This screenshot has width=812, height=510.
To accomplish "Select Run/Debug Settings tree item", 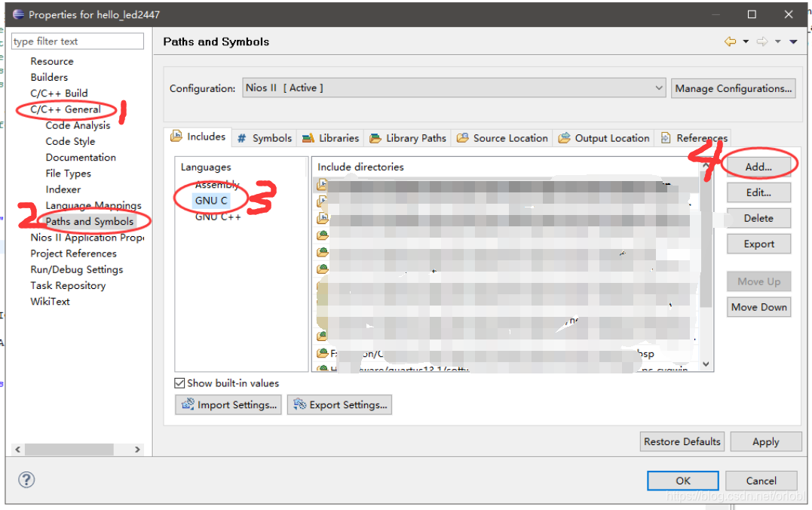I will click(77, 269).
